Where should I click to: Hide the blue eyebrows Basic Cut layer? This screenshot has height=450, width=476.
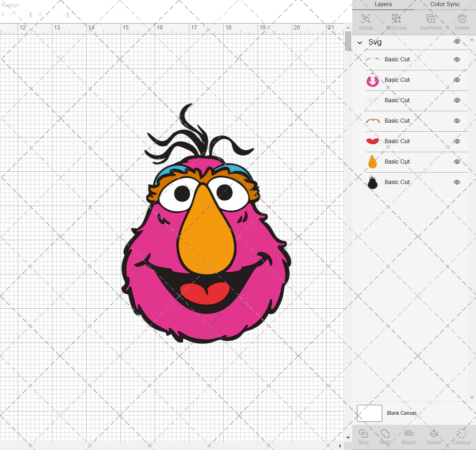457,59
